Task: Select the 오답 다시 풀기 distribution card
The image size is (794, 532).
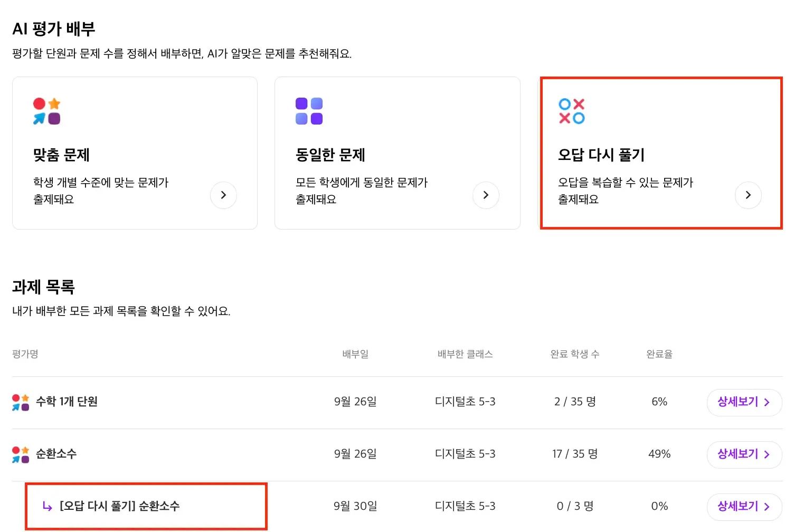Action: [660, 153]
